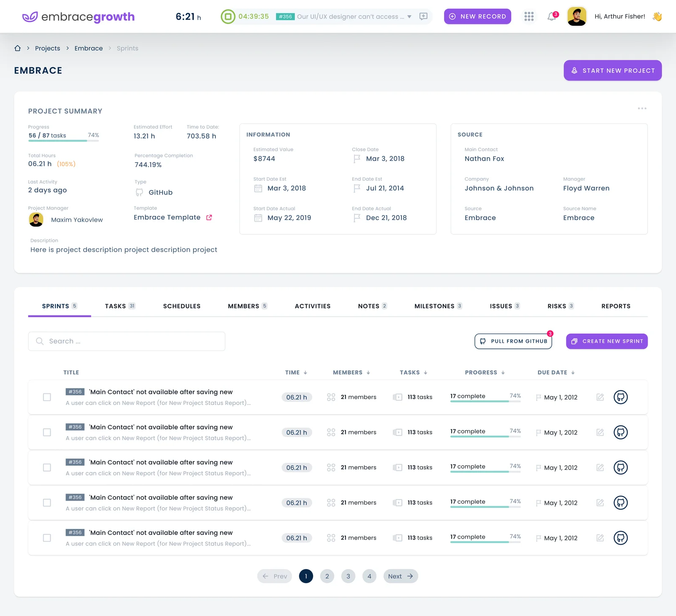Expand the timer task dropdown arrow
Viewport: 676px width, 616px height.
pos(409,16)
